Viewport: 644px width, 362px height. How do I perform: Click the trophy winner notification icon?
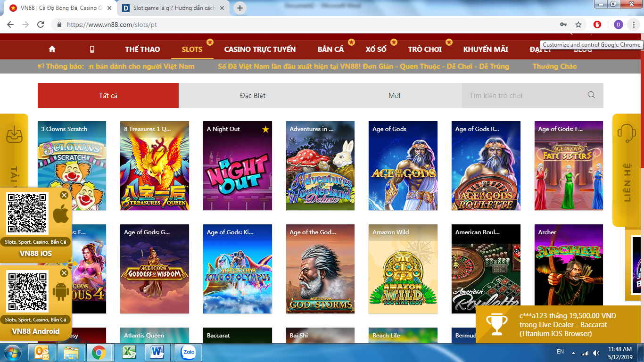pos(496,325)
